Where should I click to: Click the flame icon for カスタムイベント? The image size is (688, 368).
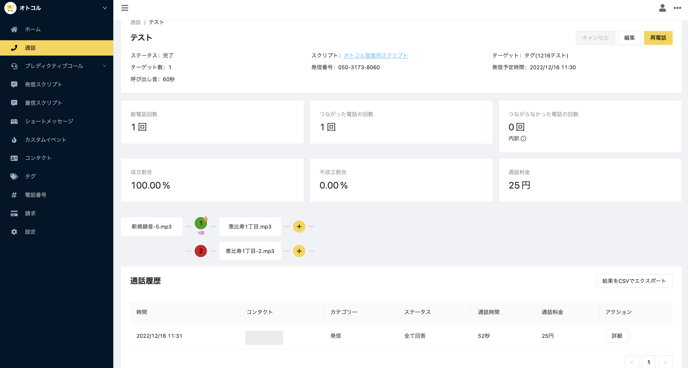pos(14,140)
